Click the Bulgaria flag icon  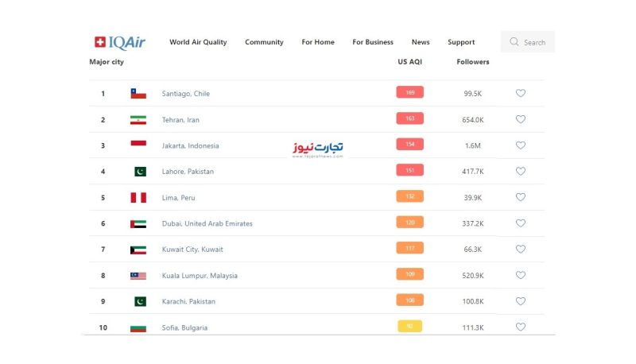click(x=138, y=328)
